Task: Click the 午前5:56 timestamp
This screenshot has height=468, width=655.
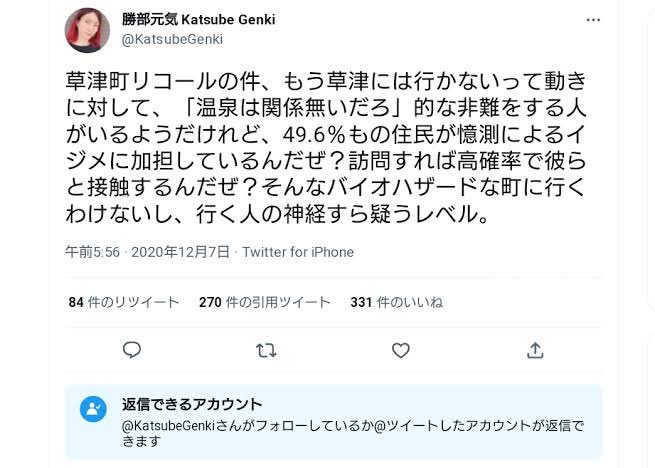Action: click(92, 252)
